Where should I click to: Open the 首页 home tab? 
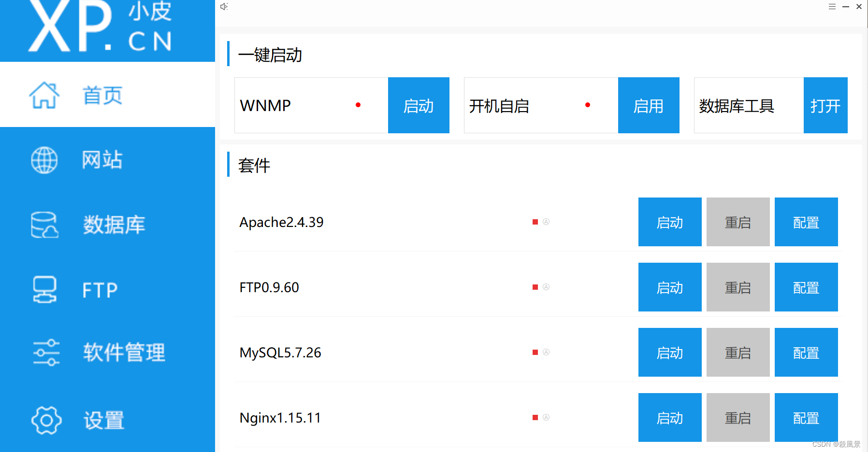pyautogui.click(x=107, y=95)
